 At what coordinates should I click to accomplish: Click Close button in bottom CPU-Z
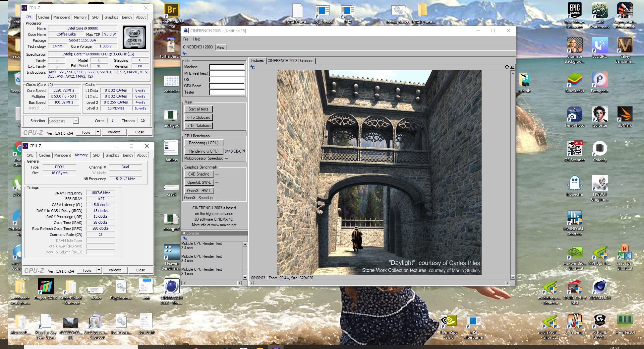coord(141,270)
